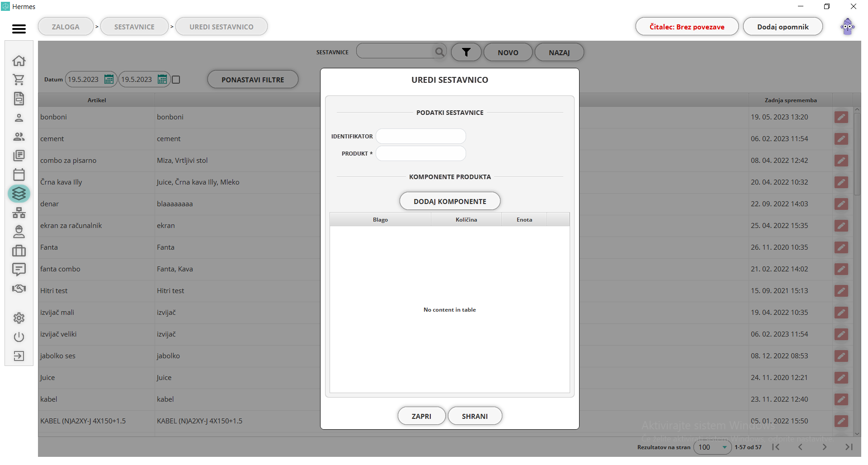Click the logout exit sidebar icon
Image resolution: width=868 pixels, height=465 pixels.
19,356
